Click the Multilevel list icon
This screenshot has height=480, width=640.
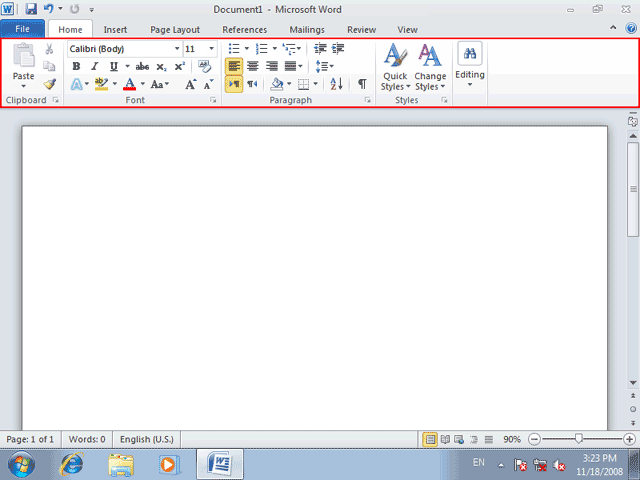pyautogui.click(x=289, y=49)
